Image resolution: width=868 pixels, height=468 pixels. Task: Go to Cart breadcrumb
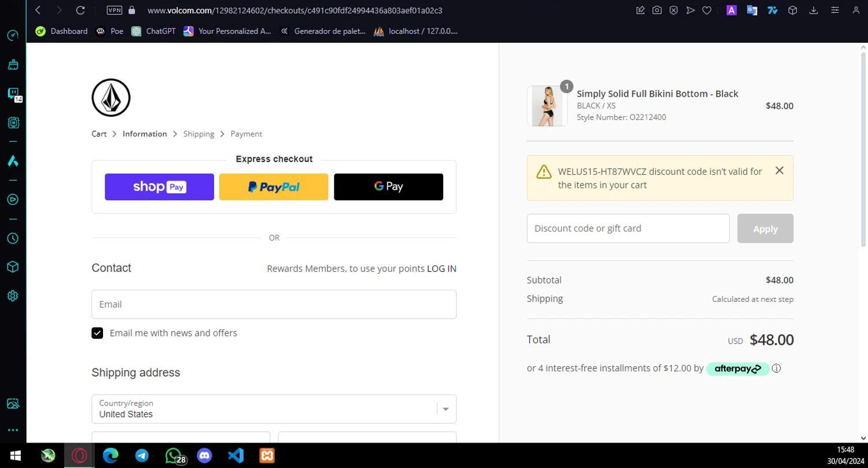(99, 134)
